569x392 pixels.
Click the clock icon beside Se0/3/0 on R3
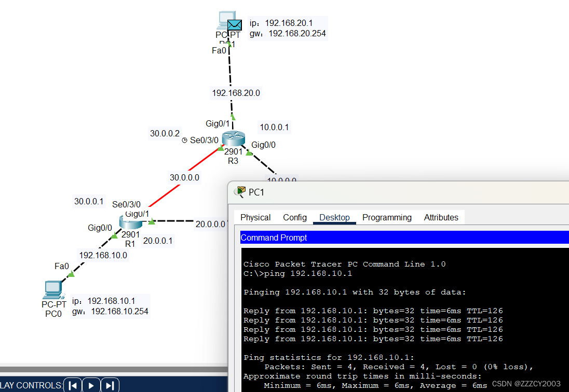pos(185,140)
